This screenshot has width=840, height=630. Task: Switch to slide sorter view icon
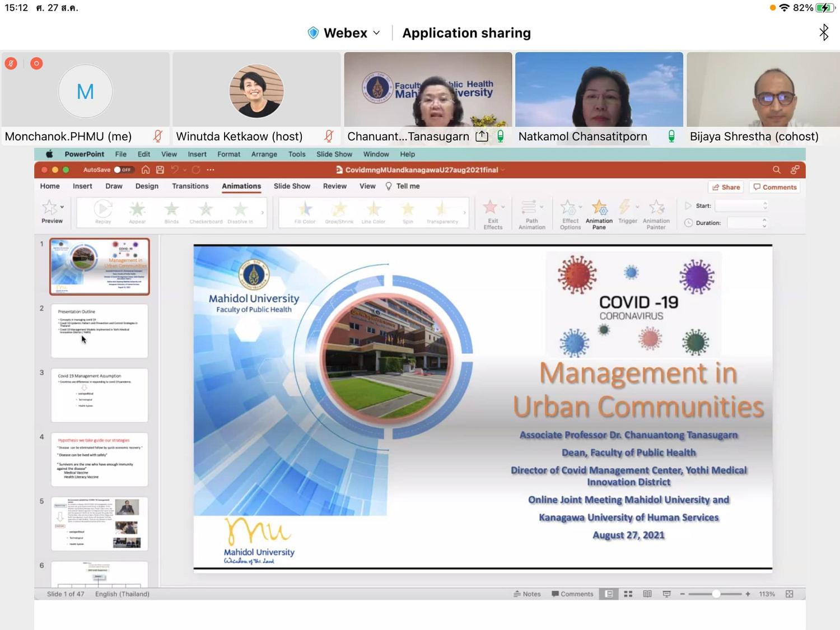pyautogui.click(x=628, y=594)
